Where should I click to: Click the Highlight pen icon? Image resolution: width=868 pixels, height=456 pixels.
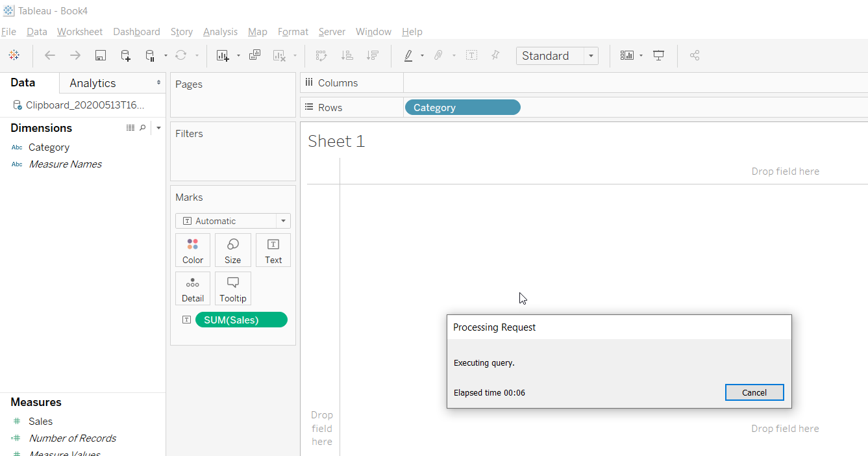click(408, 56)
